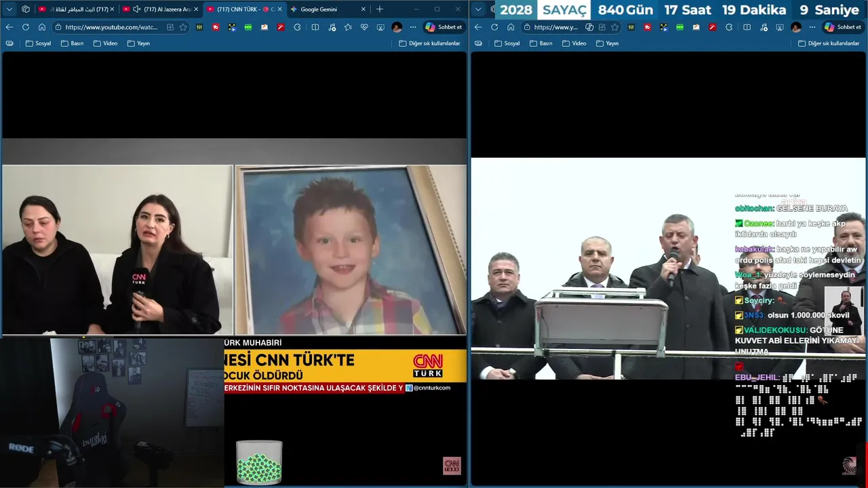The width and height of the screenshot is (868, 488).
Task: Click the green HDX extension icon in left window
Action: (248, 27)
